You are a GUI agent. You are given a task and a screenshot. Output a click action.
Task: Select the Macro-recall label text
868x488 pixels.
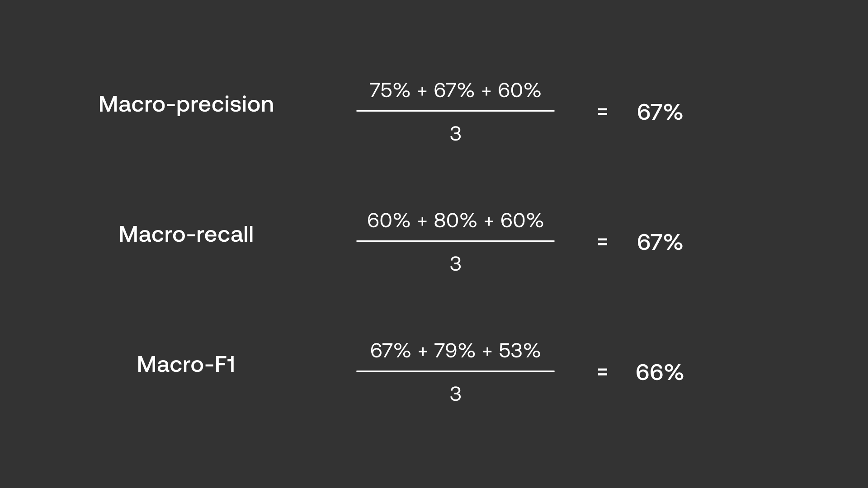(186, 235)
